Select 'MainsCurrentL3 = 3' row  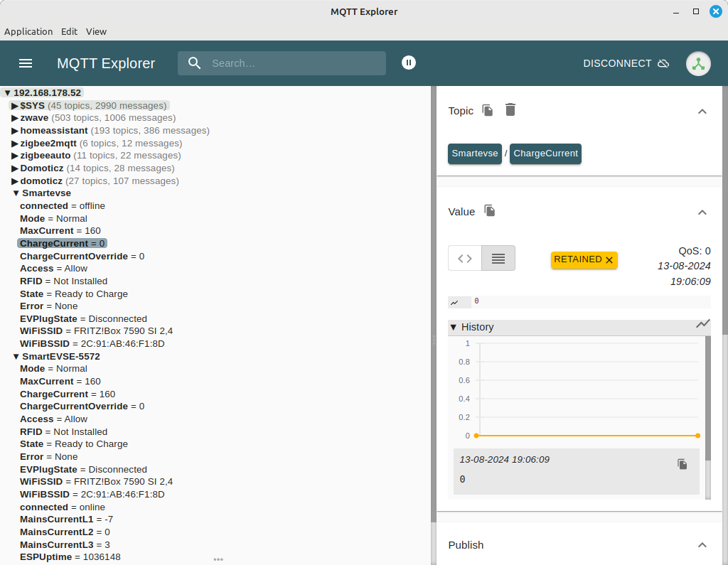point(65,545)
